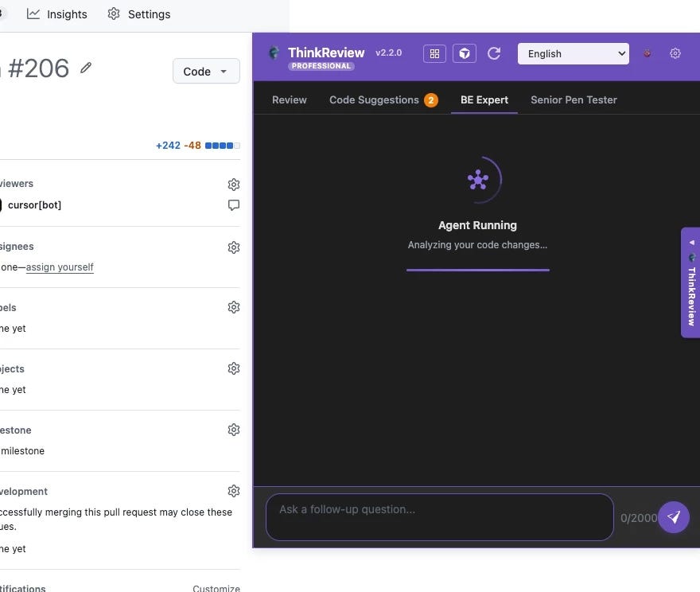Open the English language dropdown
This screenshot has width=700, height=592.
pos(573,53)
